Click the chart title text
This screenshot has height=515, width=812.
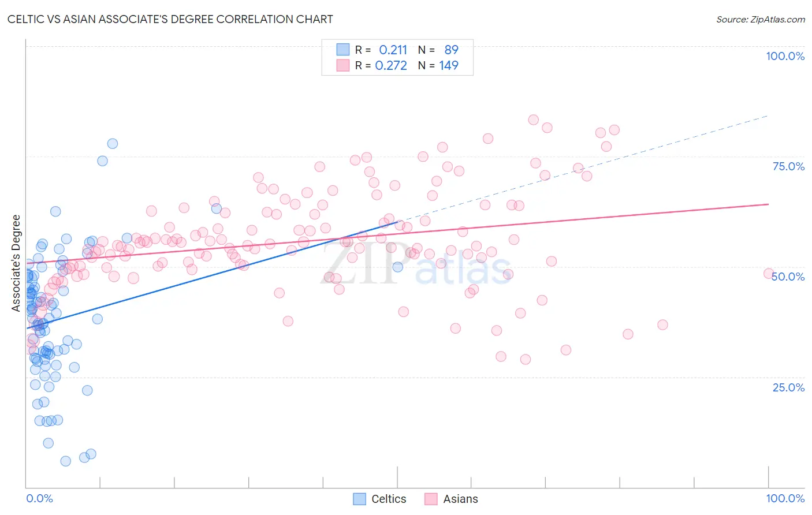[170, 19]
